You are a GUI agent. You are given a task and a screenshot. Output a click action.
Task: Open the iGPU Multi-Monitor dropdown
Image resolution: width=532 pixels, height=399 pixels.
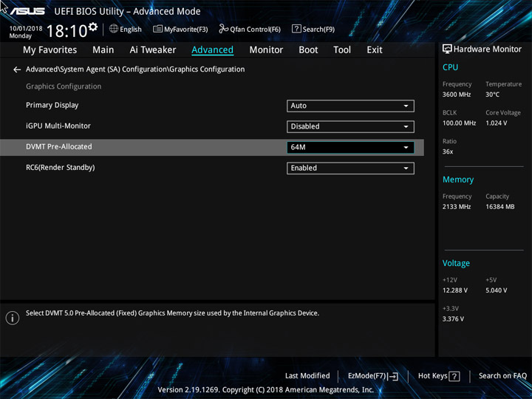click(350, 126)
